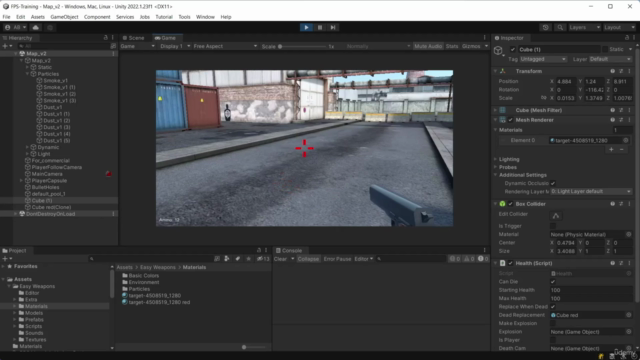Click the Hierarchy add object plus button

(7, 46)
